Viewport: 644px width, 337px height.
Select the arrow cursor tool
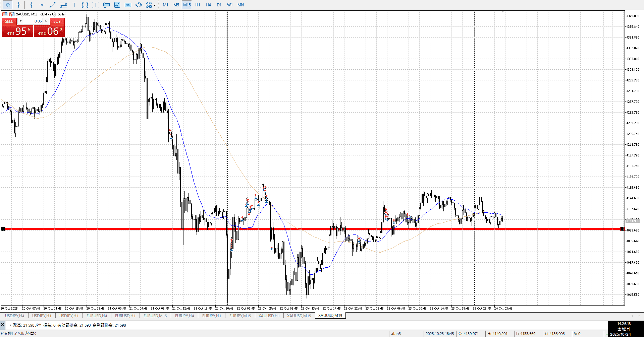[8, 5]
